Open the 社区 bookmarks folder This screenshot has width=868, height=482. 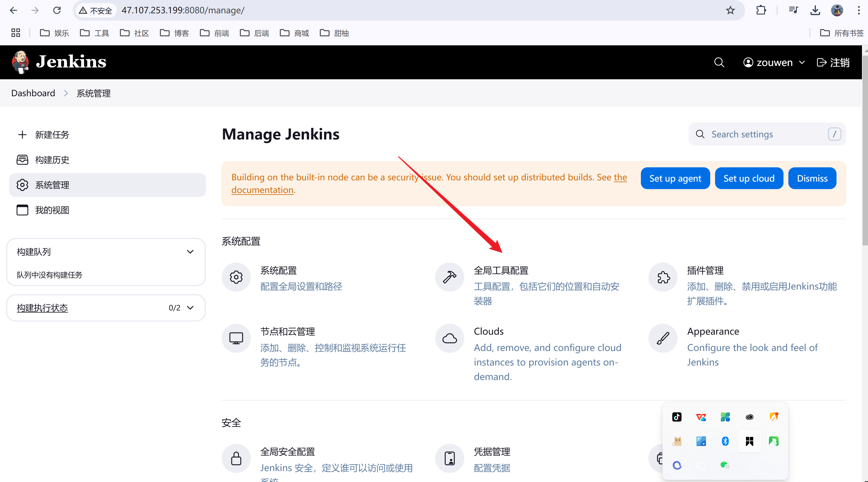(134, 33)
